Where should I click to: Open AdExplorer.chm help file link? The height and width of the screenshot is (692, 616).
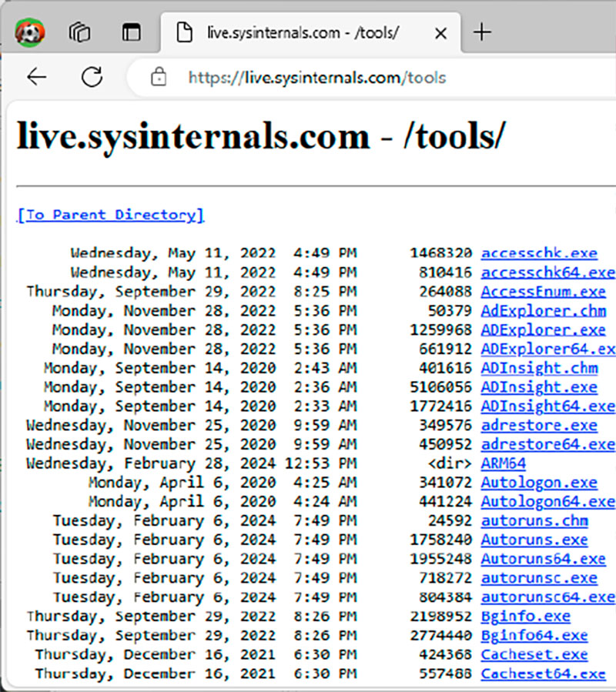[543, 311]
